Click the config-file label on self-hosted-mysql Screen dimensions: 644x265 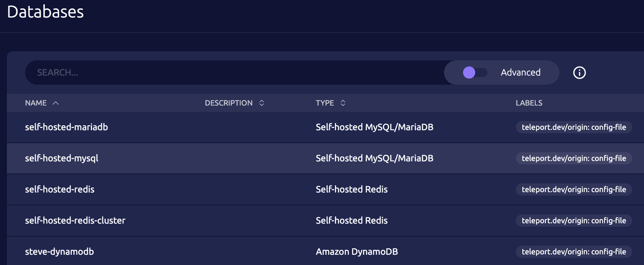tap(574, 158)
